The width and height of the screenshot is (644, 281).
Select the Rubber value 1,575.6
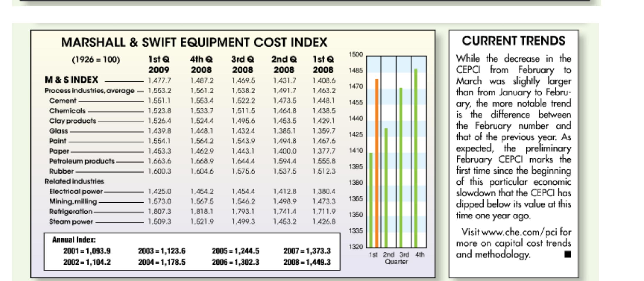coord(243,171)
